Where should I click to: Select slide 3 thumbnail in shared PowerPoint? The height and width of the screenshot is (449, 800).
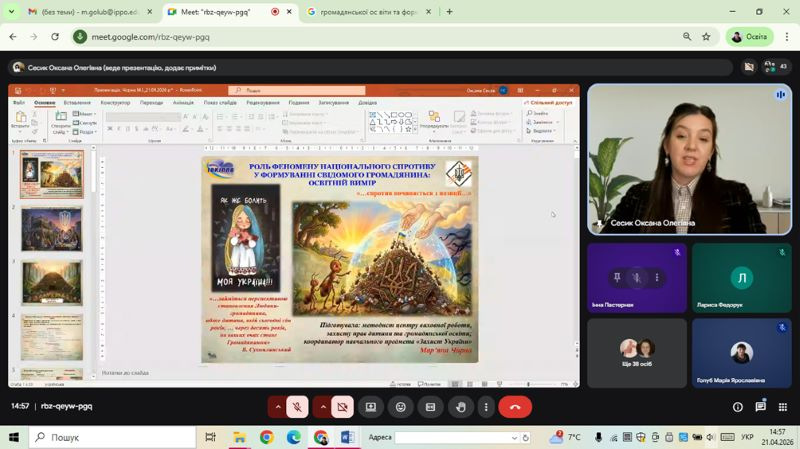(x=52, y=283)
